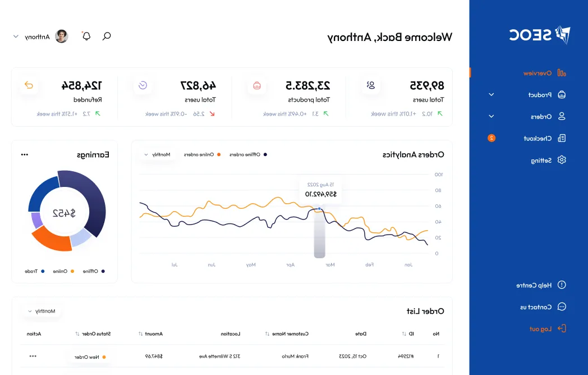Toggle the Trade legend in Earnings
Screen dimensions: 588x375
coord(35,271)
